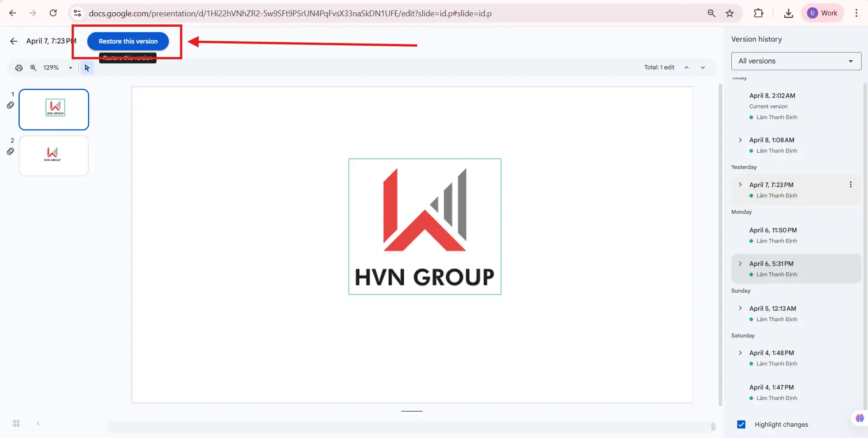868x438 pixels.
Task: Select the April 6, 11:50 PM version
Action: [x=773, y=231]
